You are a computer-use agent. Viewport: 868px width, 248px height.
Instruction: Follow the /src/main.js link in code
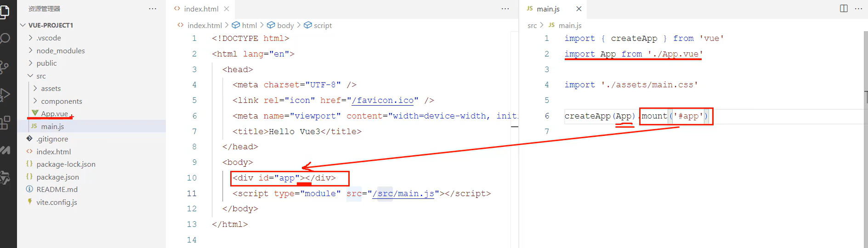tap(403, 193)
